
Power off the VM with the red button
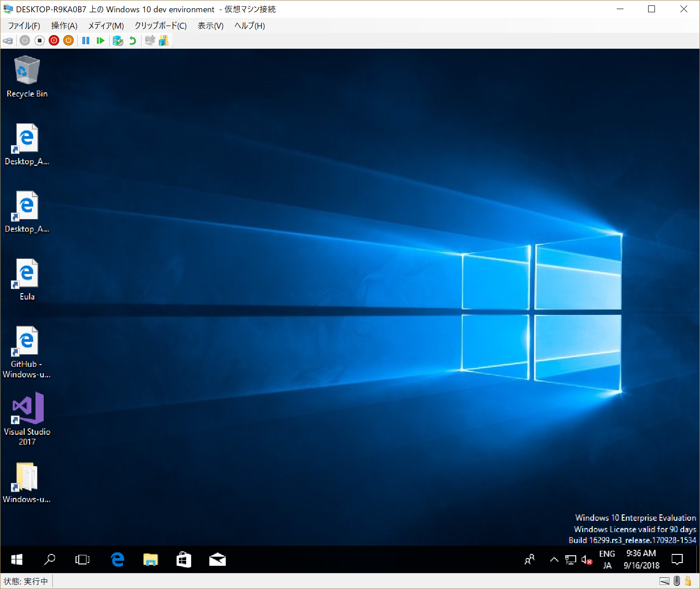click(x=54, y=41)
